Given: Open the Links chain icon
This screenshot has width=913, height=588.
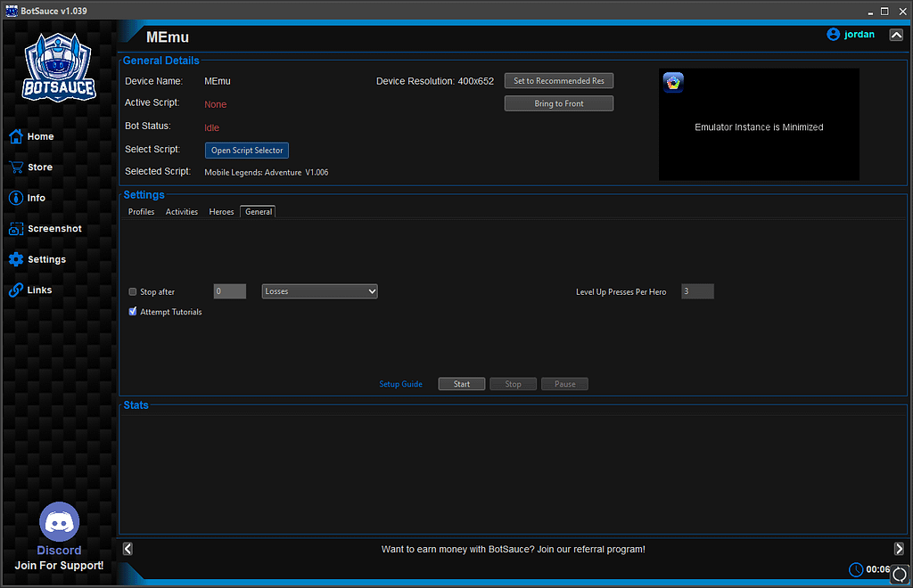Looking at the screenshot, I should tap(15, 290).
